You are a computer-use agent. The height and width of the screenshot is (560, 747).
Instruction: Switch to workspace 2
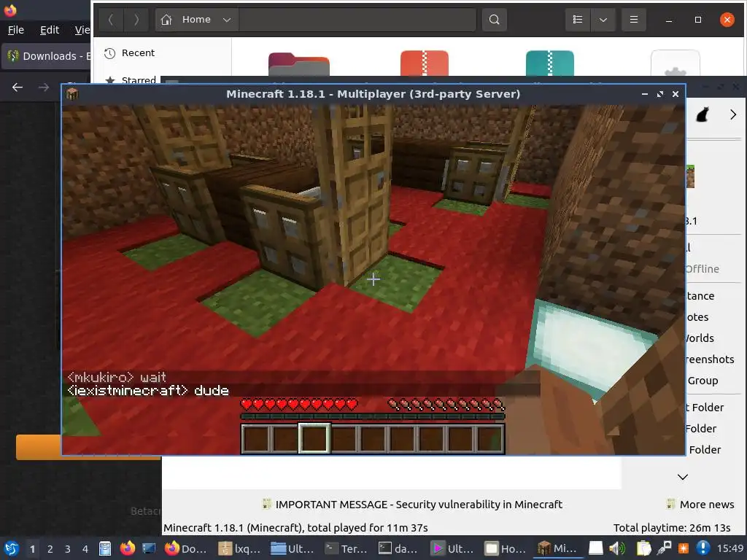(50, 549)
